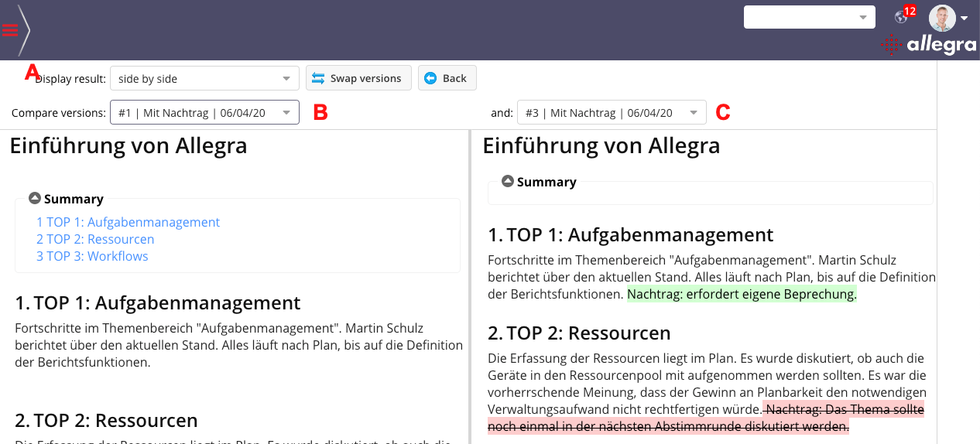Screen dimensions: 980x444
Task: Click the Allegra logo
Action: [929, 45]
